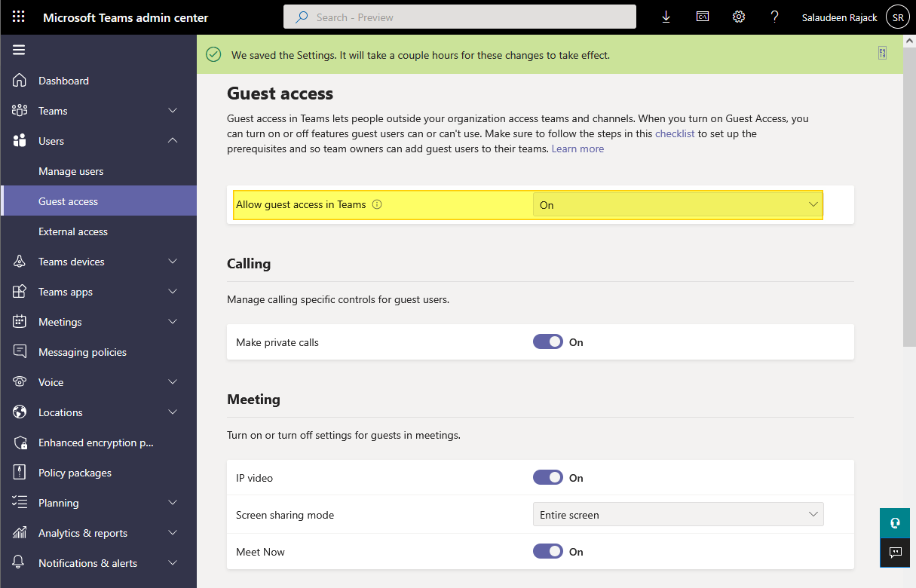Select the Teams devices sidebar icon
The height and width of the screenshot is (588, 916).
point(19,262)
